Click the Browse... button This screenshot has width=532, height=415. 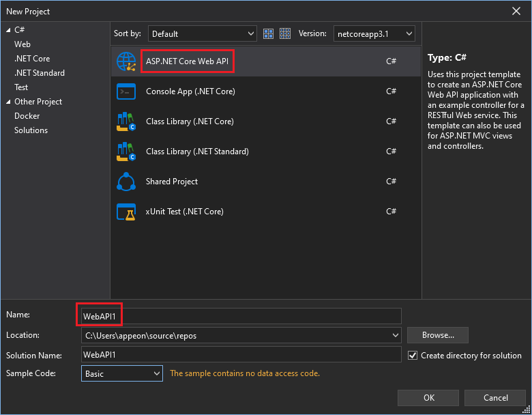437,335
